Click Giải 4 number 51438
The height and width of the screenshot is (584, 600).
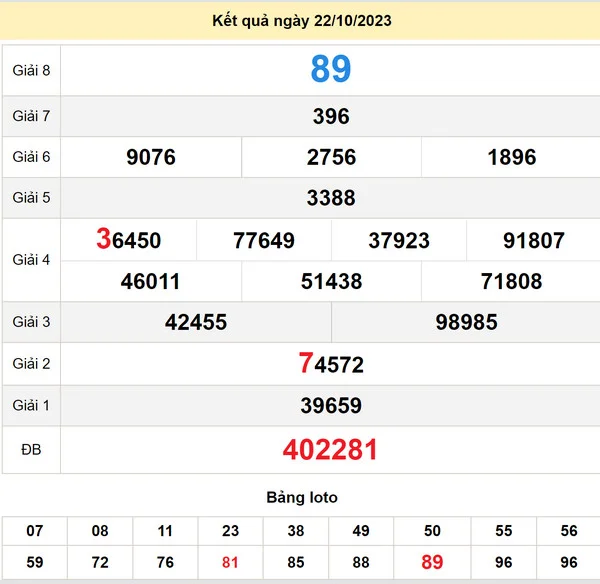coord(331,281)
